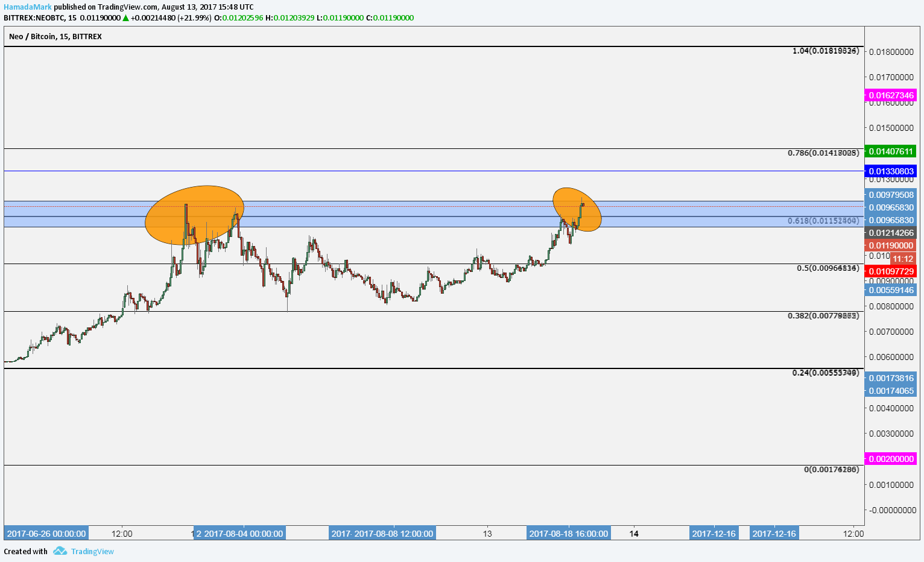Select the 0.00559146 price label
924x562 pixels.
point(891,290)
